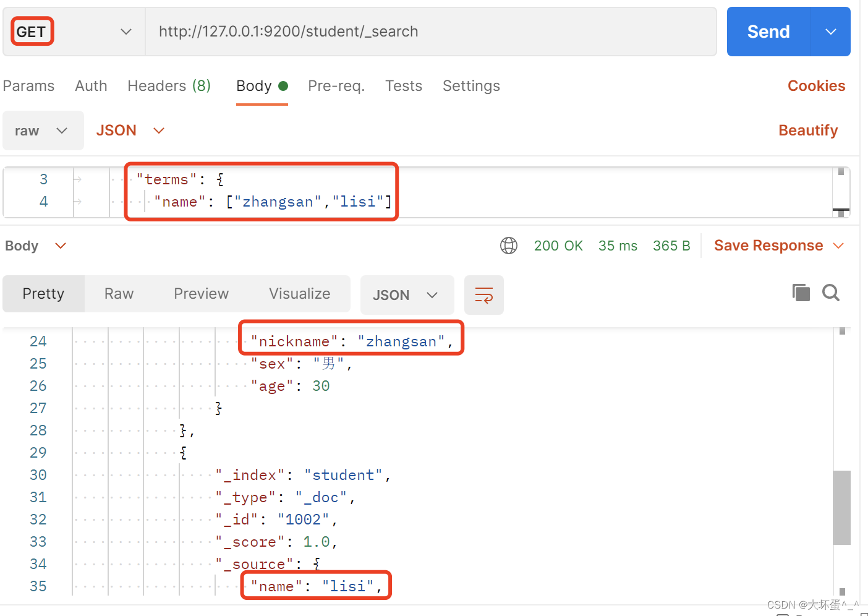Select the request Body tab
This screenshot has height=616, width=868.
click(262, 86)
